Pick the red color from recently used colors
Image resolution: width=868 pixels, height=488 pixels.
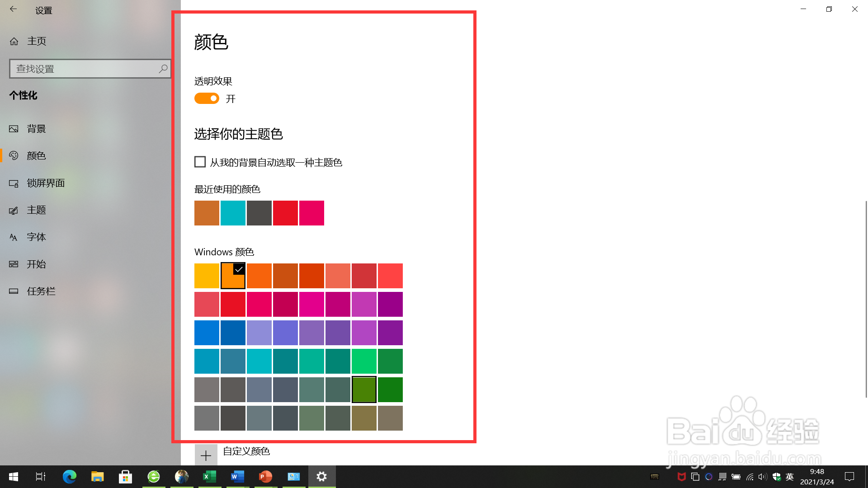(285, 213)
